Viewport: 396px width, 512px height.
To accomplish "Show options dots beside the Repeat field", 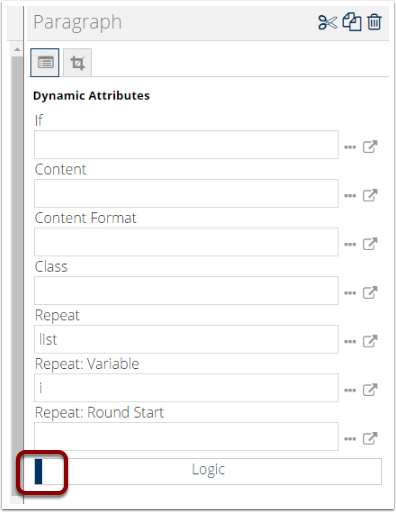I will click(350, 342).
